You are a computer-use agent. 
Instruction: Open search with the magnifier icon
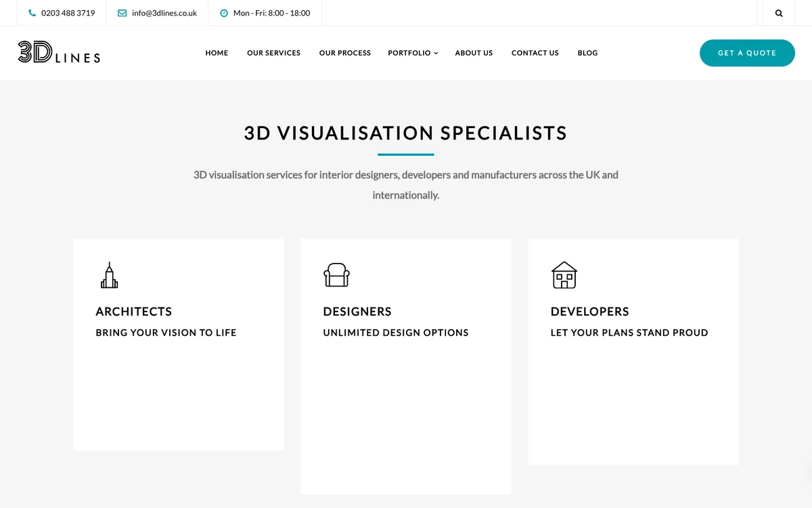coord(779,13)
